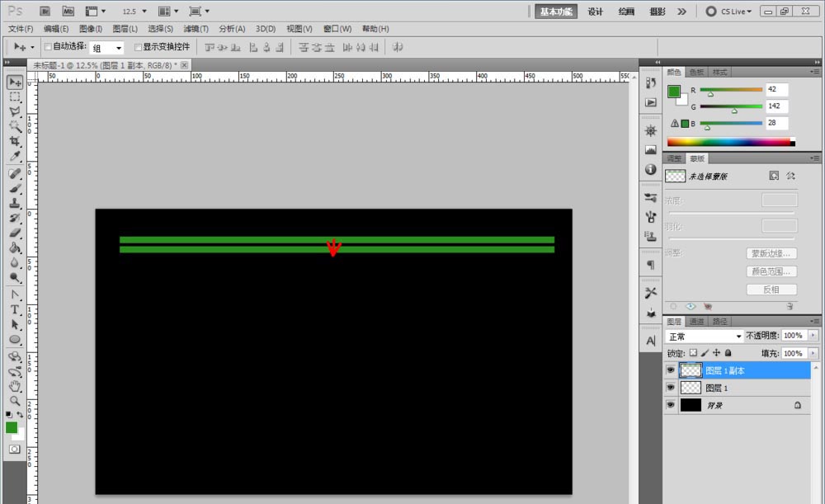Open the Paragraph panel icon

pos(651,265)
